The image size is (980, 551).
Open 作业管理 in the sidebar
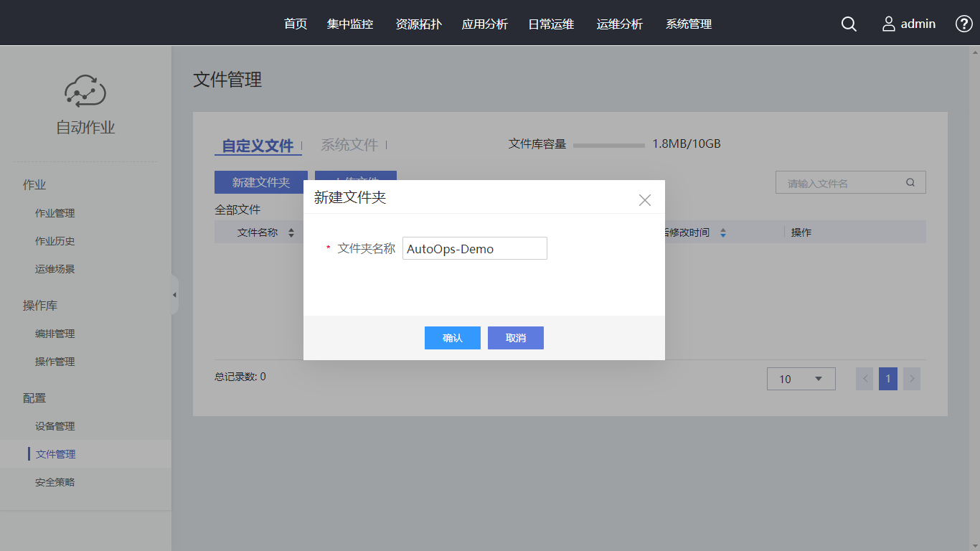(x=55, y=213)
